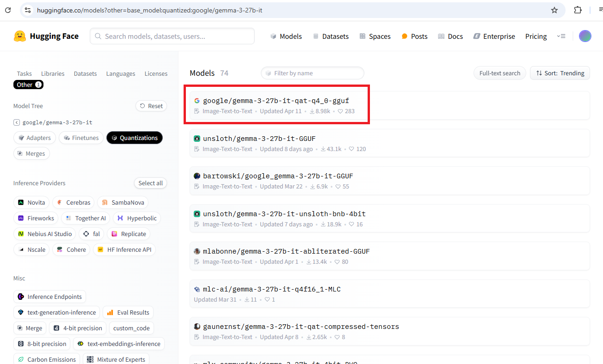
Task: Toggle Fireworks provider filter
Action: click(x=36, y=218)
